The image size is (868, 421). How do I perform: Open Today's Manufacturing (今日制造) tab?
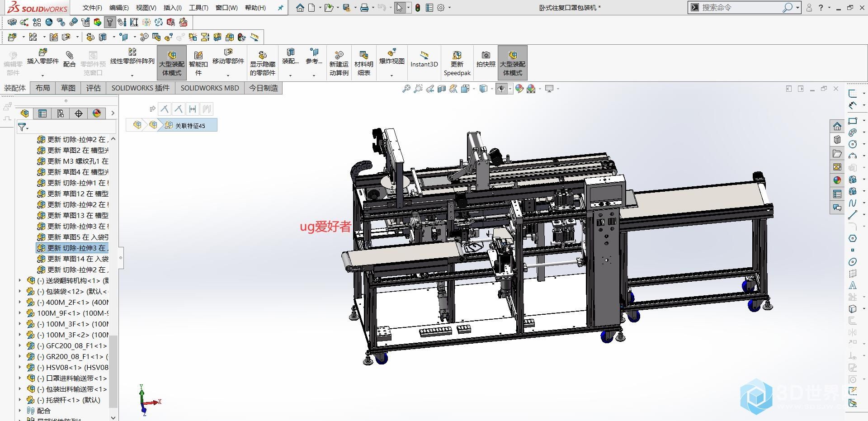point(264,88)
